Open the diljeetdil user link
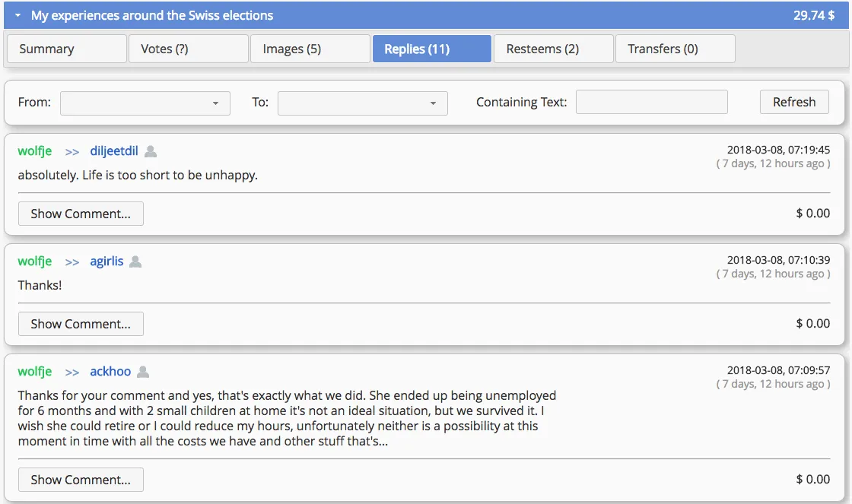The image size is (852, 504). (114, 151)
